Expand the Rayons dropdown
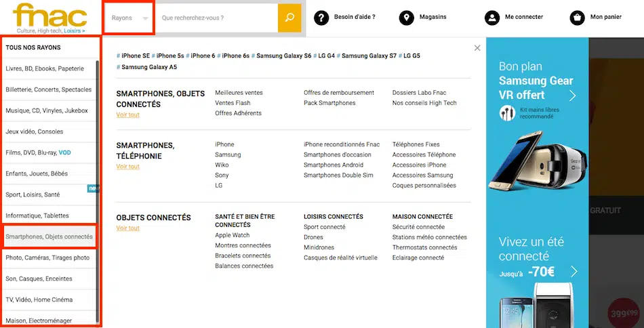644x328 pixels. pyautogui.click(x=129, y=18)
